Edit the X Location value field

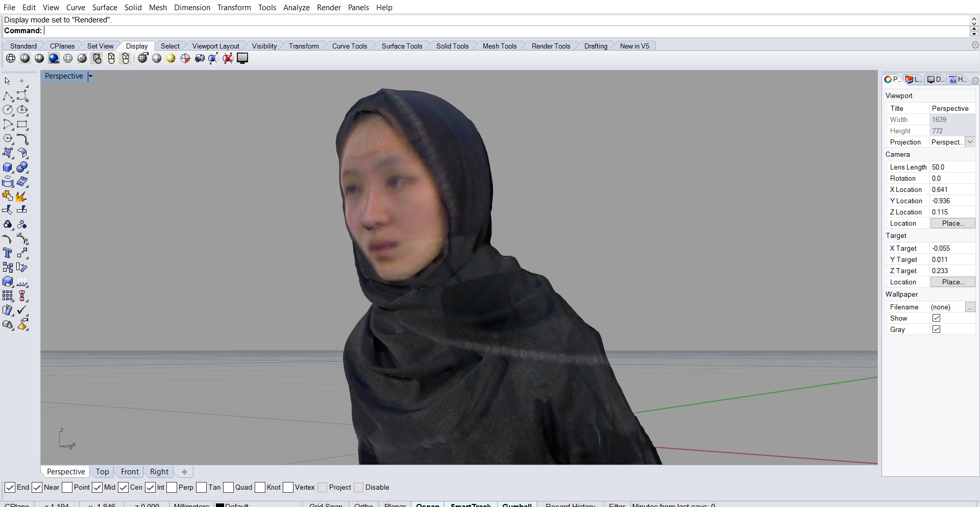coord(952,189)
